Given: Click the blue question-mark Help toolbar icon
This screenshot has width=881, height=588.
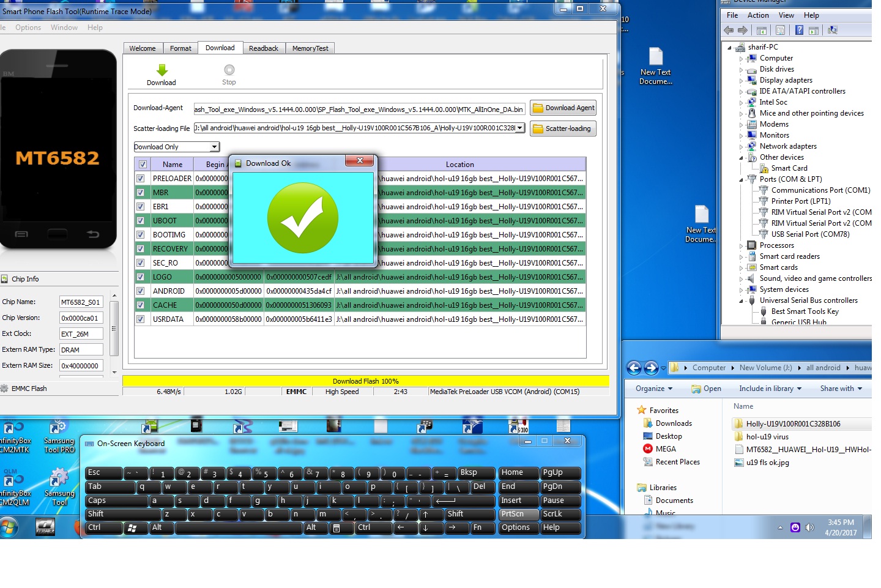Looking at the screenshot, I should (x=799, y=30).
